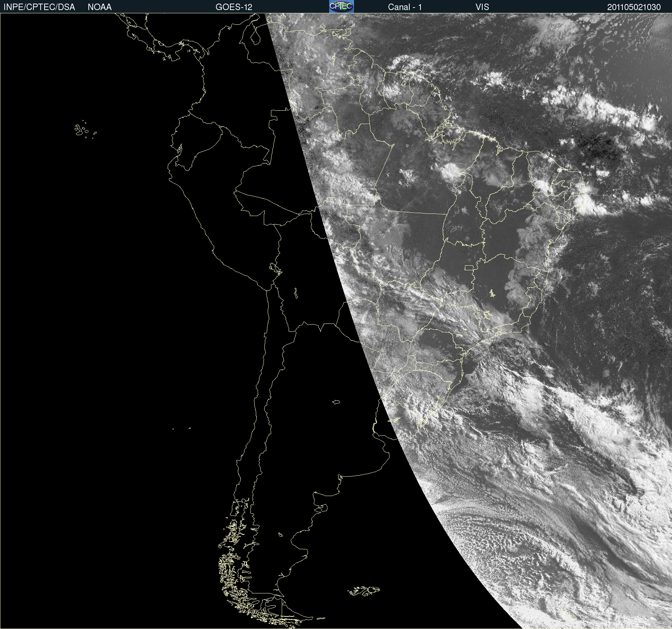The image size is (672, 629).
Task: Click the 201105021030 timestamp
Action: tap(634, 7)
